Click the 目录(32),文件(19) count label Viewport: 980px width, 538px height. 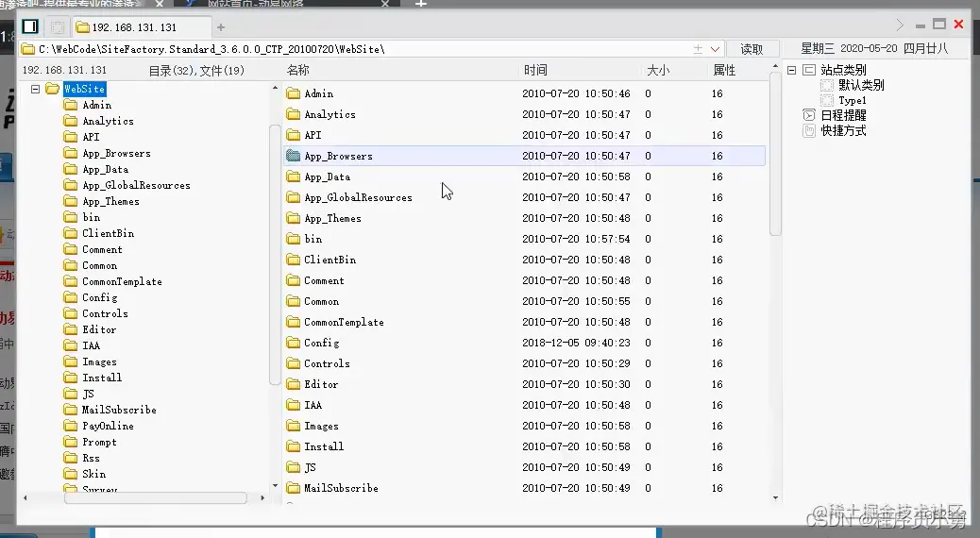[196, 71]
